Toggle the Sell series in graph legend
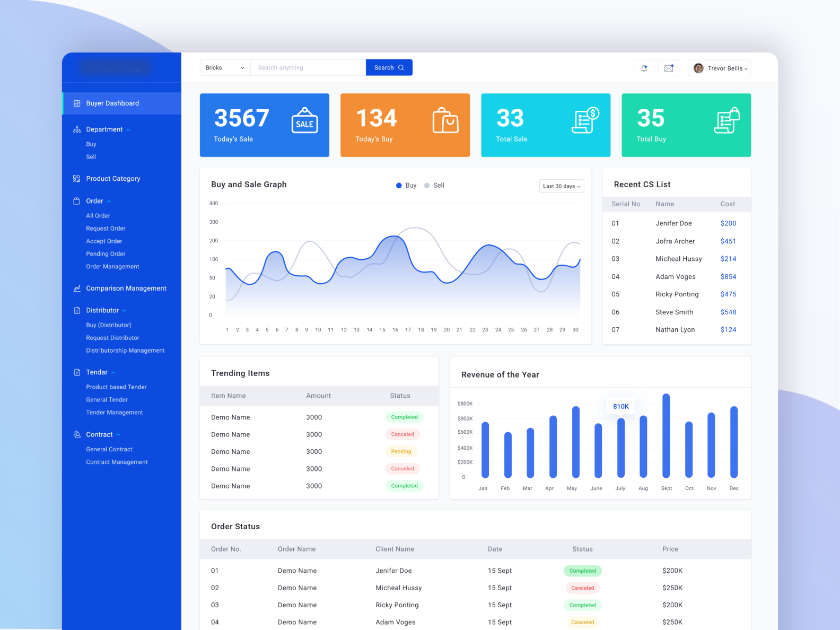840x630 pixels. [434, 186]
